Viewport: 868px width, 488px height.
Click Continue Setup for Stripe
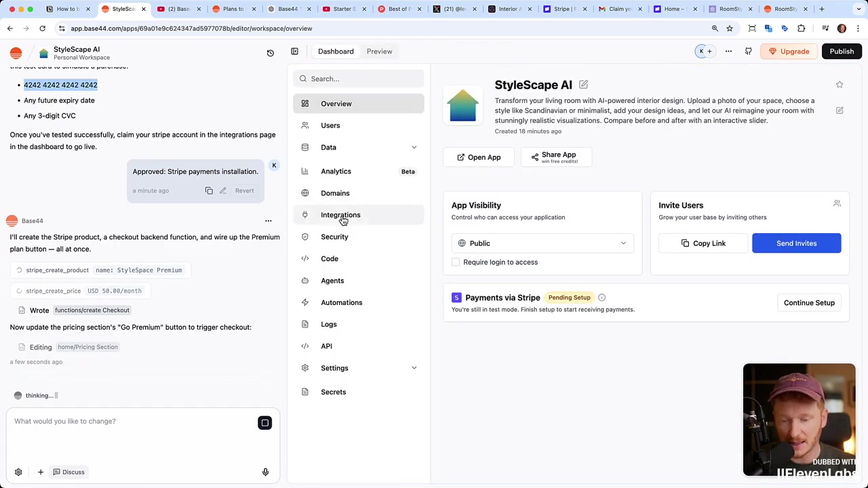click(x=809, y=303)
